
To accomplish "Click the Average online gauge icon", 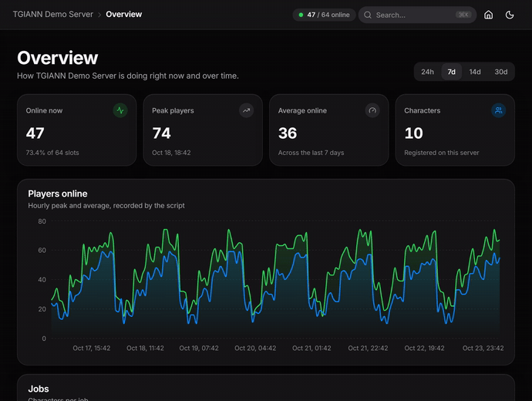I will (372, 110).
